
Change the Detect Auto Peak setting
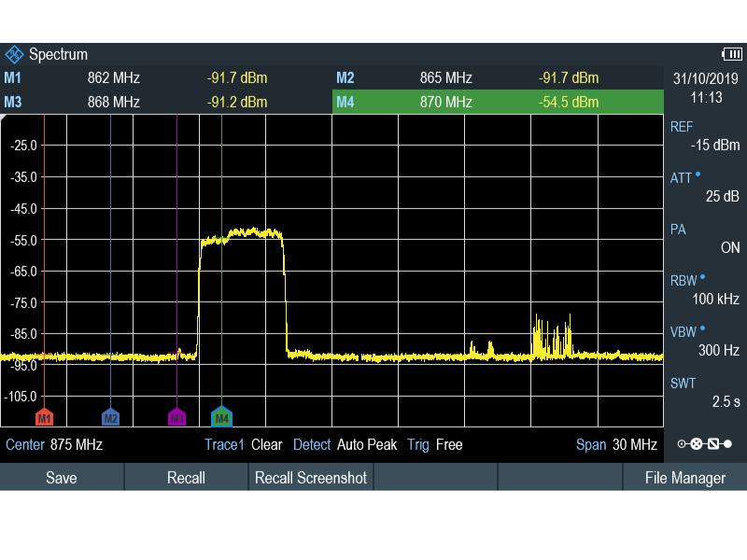tap(345, 445)
